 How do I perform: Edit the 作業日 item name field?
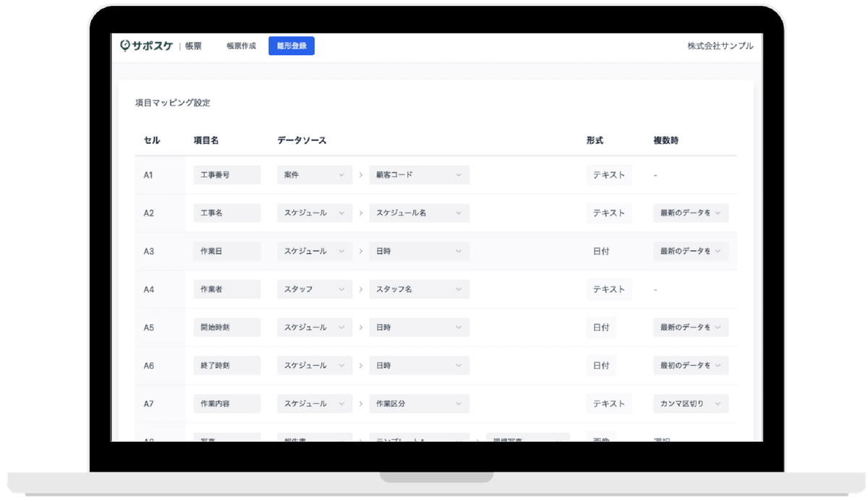pyautogui.click(x=226, y=251)
